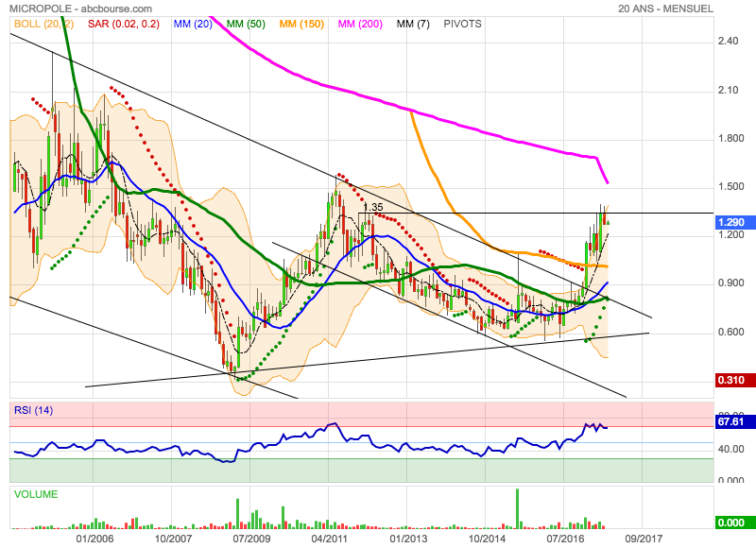Click the VOLUME panel label
Screen dimensions: 756x548
point(36,494)
